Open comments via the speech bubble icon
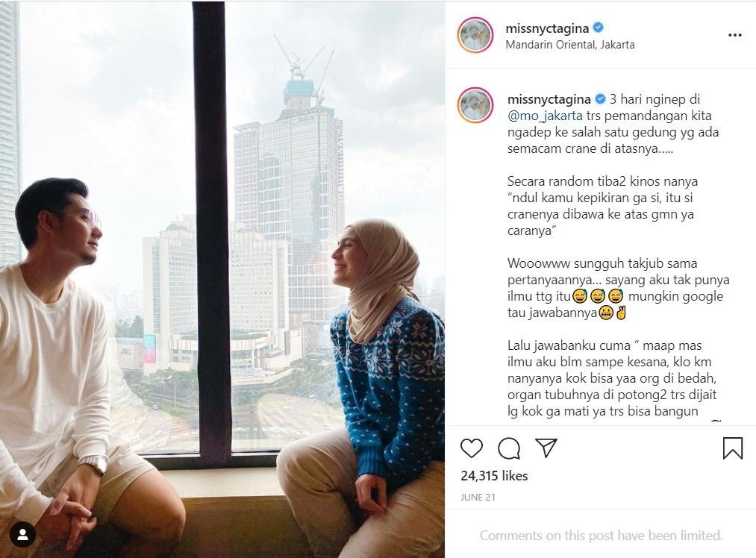The image size is (756, 558). tap(509, 448)
